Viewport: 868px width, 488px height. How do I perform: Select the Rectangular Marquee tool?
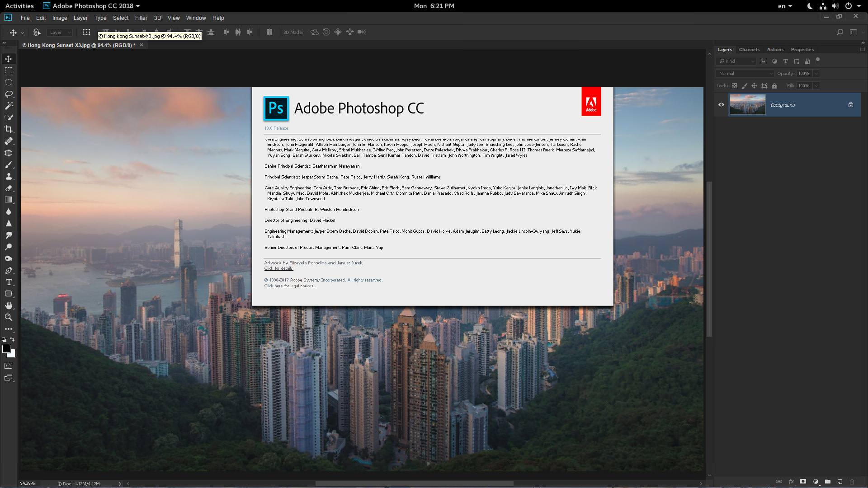(9, 70)
